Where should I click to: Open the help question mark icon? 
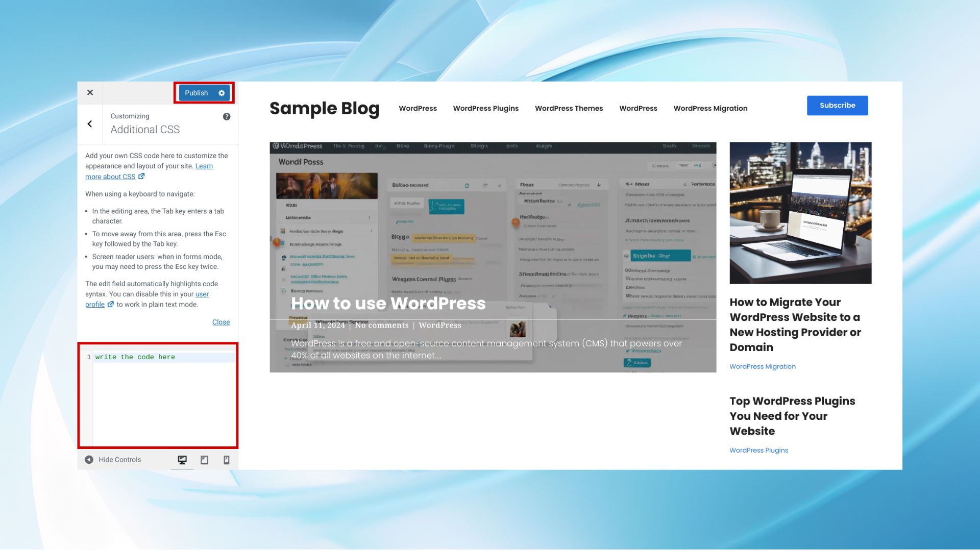click(227, 116)
